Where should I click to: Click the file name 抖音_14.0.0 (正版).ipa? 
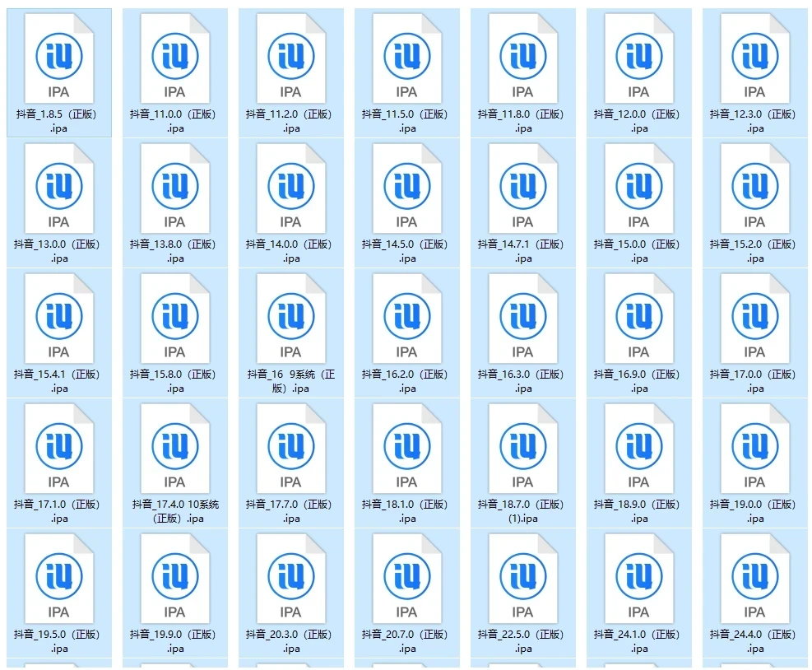(x=289, y=251)
